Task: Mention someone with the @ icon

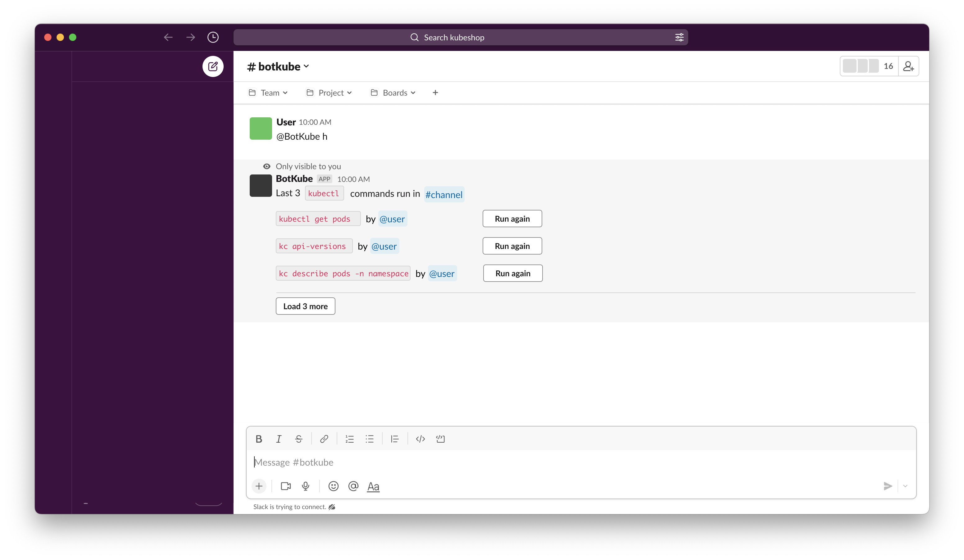Action: (353, 486)
